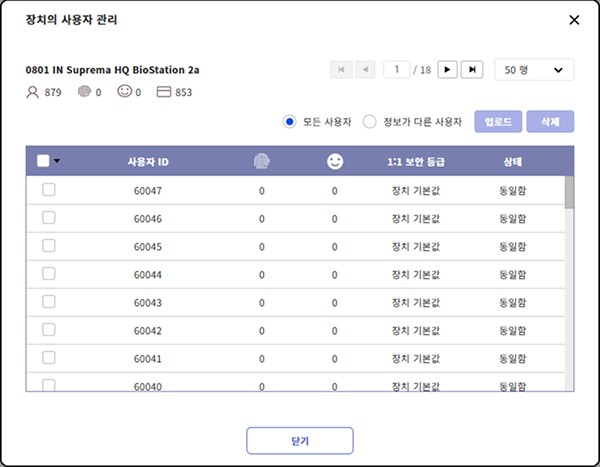Toggle the select-all header checkbox
This screenshot has width=600, height=467.
(43, 161)
